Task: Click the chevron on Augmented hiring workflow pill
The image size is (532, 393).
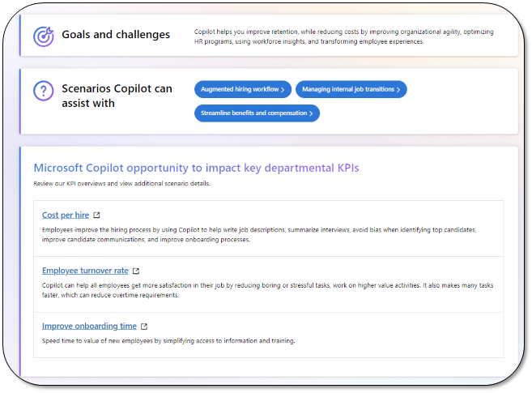Action: tap(283, 90)
